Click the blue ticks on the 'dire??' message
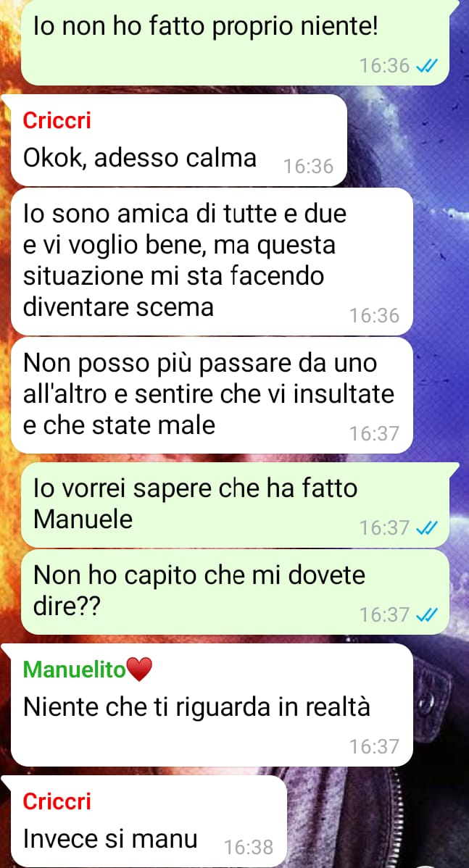Screen dimensions: 469x868 coord(426,614)
